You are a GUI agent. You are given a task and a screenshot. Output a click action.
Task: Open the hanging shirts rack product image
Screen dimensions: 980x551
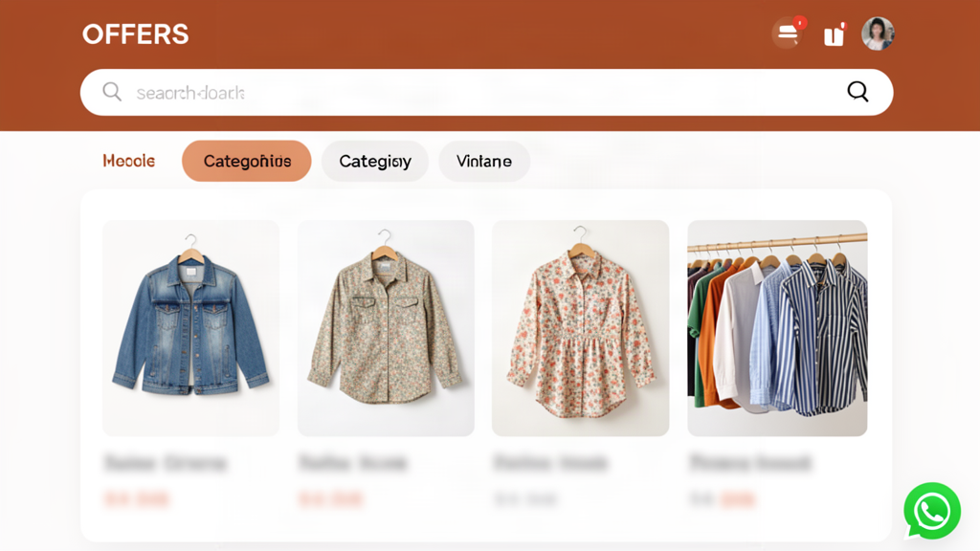pyautogui.click(x=777, y=328)
